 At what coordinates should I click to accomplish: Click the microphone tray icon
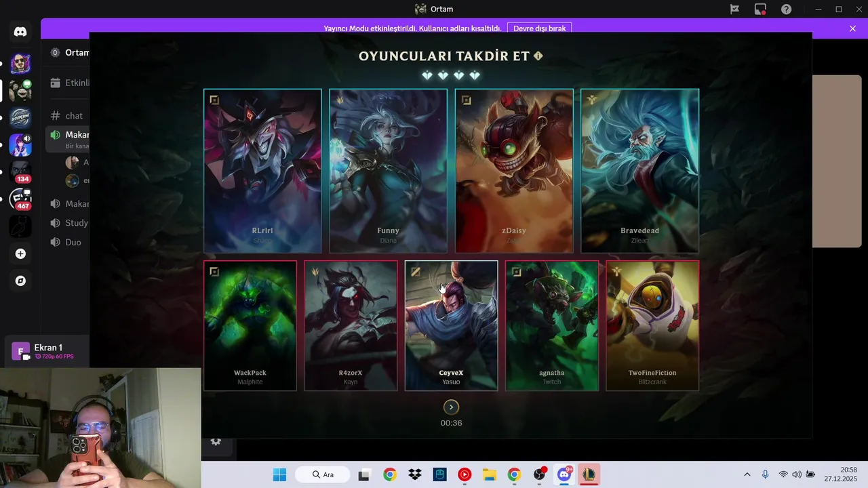coord(766,474)
